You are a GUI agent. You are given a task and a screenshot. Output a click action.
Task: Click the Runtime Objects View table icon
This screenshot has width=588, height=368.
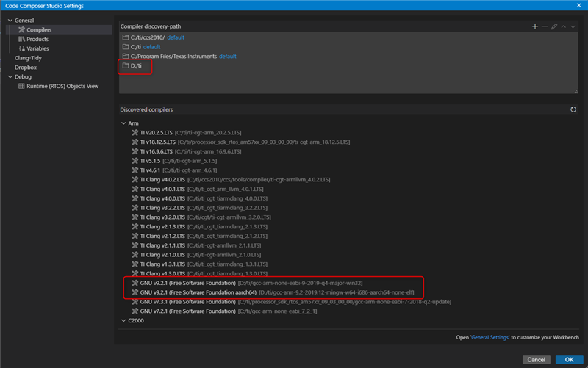click(x=22, y=86)
